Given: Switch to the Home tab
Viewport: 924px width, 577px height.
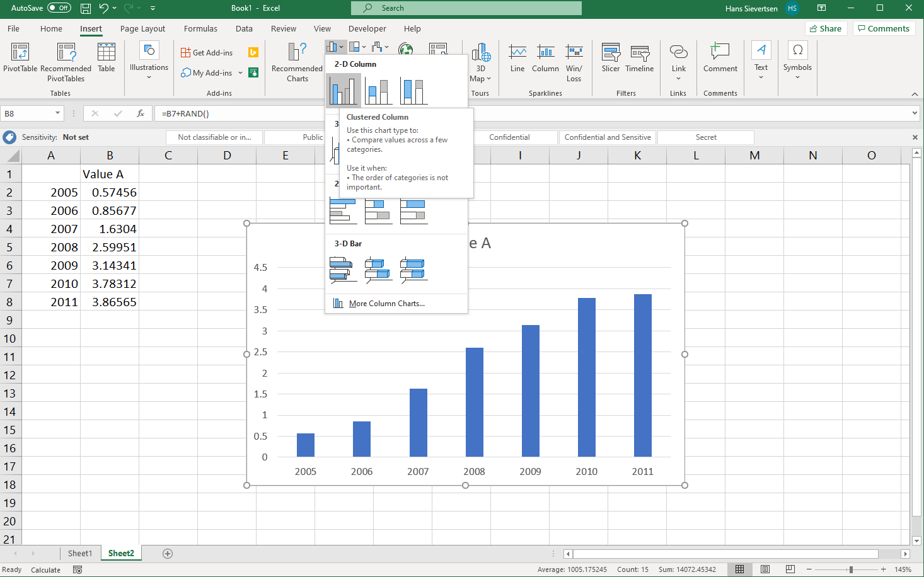Looking at the screenshot, I should click(51, 29).
